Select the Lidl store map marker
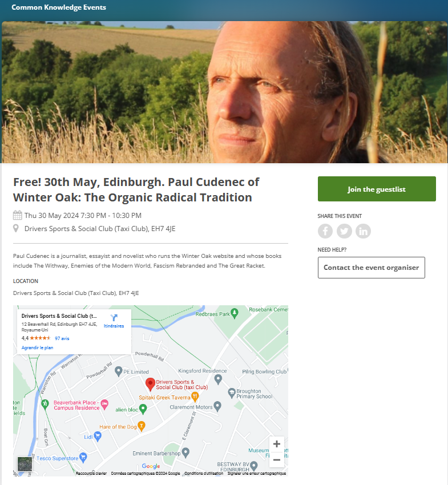 (x=98, y=436)
